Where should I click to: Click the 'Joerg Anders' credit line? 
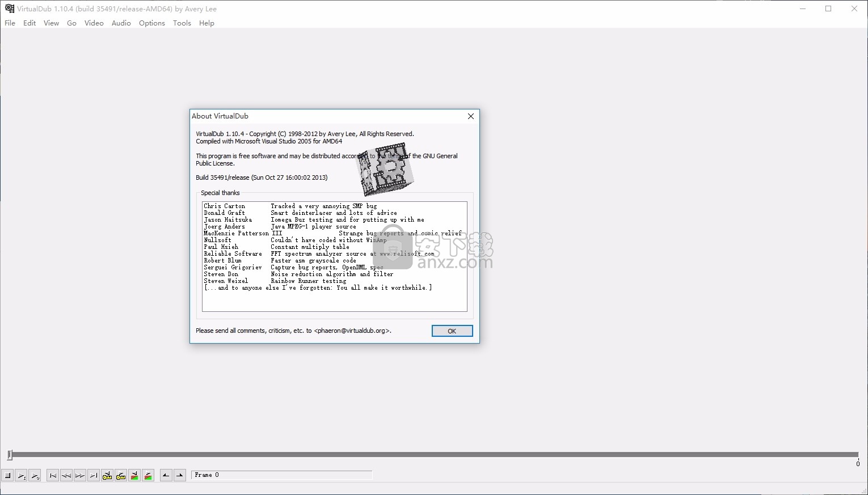click(280, 227)
